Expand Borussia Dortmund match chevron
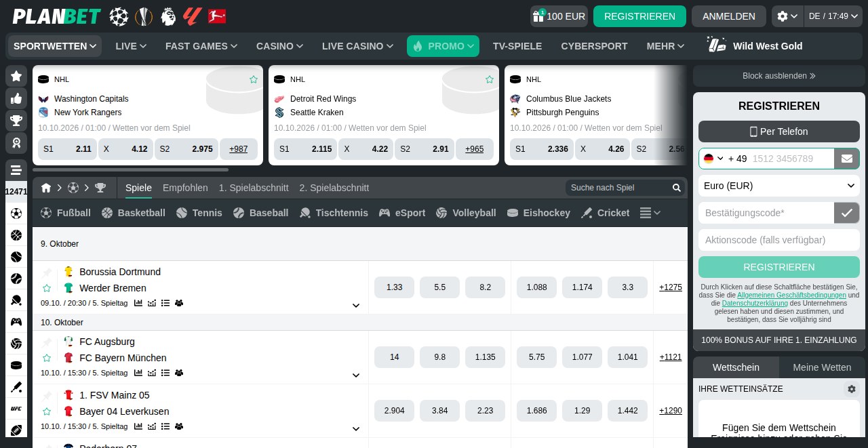Viewport: 868px width, 448px height. (x=356, y=306)
